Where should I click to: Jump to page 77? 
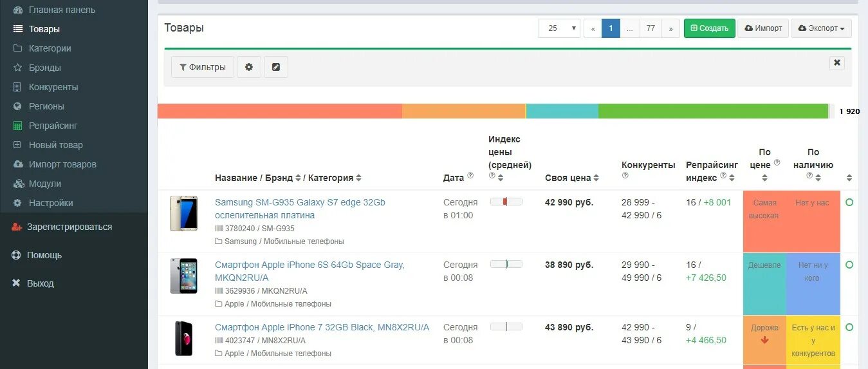click(x=651, y=28)
